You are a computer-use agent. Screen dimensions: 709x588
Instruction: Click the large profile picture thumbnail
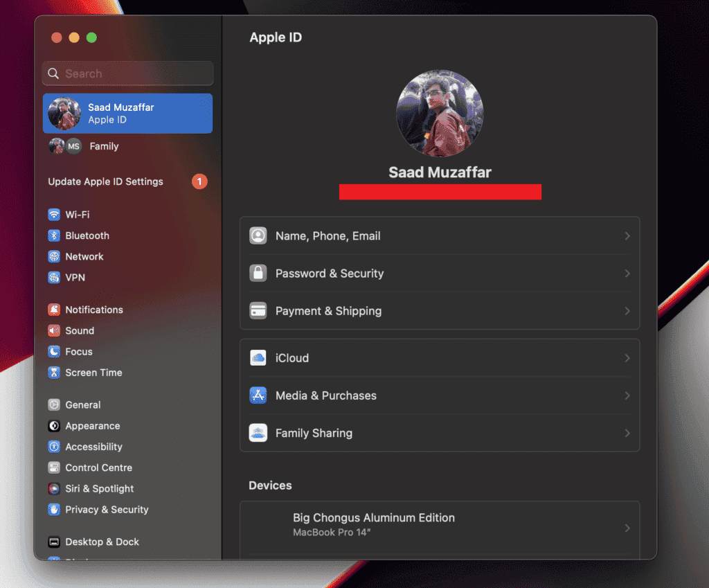(440, 113)
